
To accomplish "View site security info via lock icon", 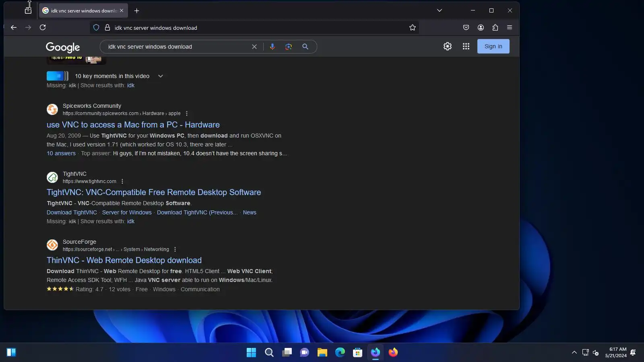I will point(107,27).
